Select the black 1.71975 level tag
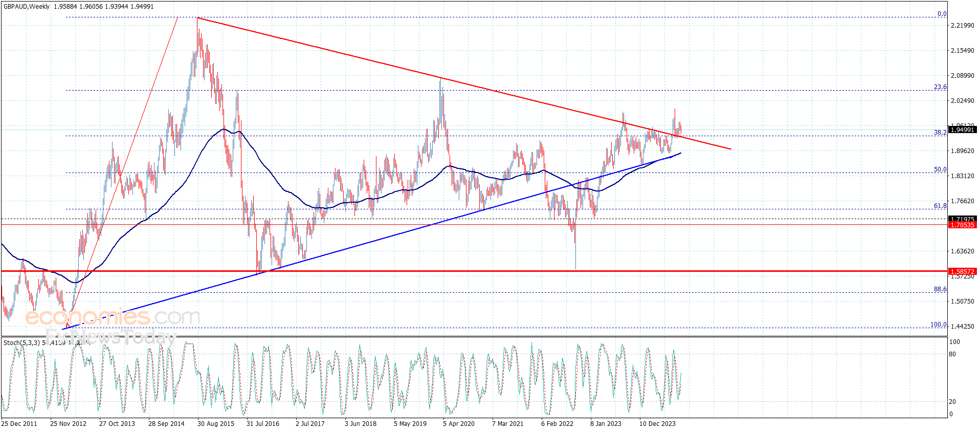Screen dimensions: 980x430 (962, 219)
